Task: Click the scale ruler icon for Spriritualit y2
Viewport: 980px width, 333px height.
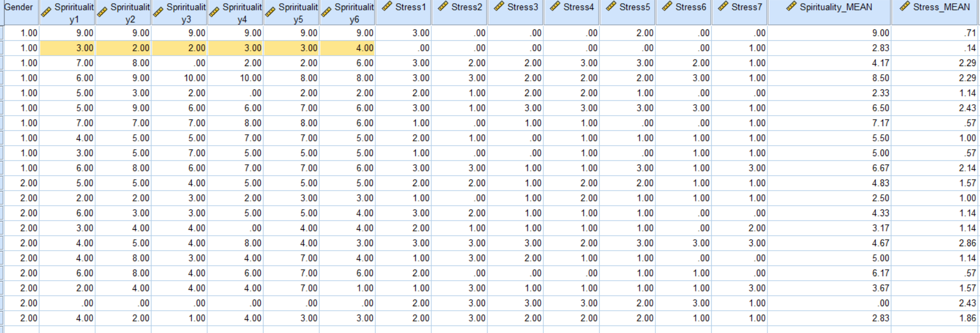Action: (102, 12)
